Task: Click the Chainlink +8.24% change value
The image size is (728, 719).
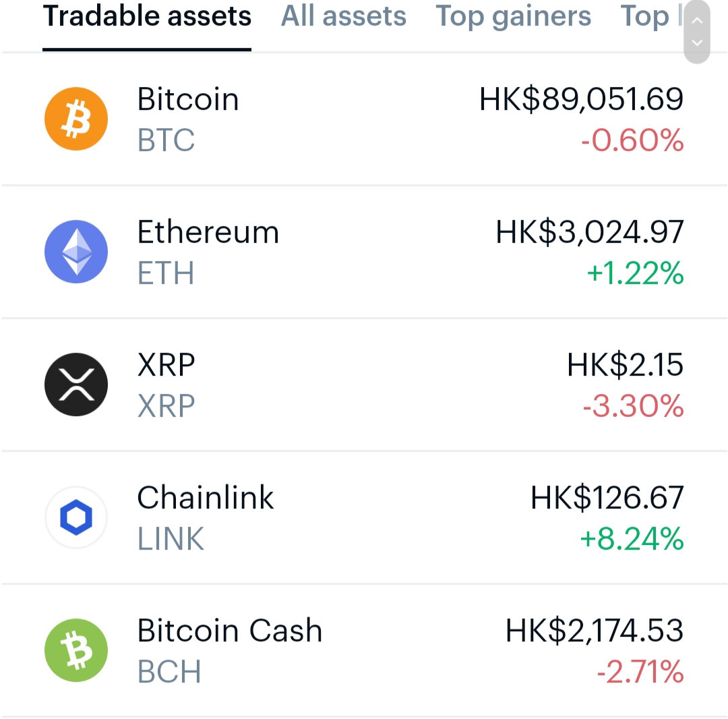Action: coord(632,539)
